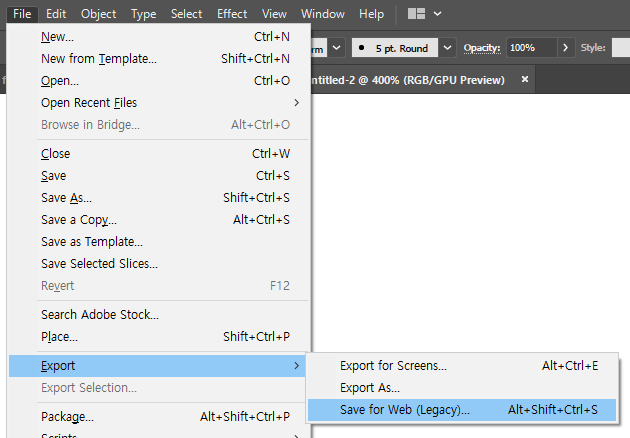Open the Effect menu
This screenshot has height=438, width=630.
pos(232,14)
